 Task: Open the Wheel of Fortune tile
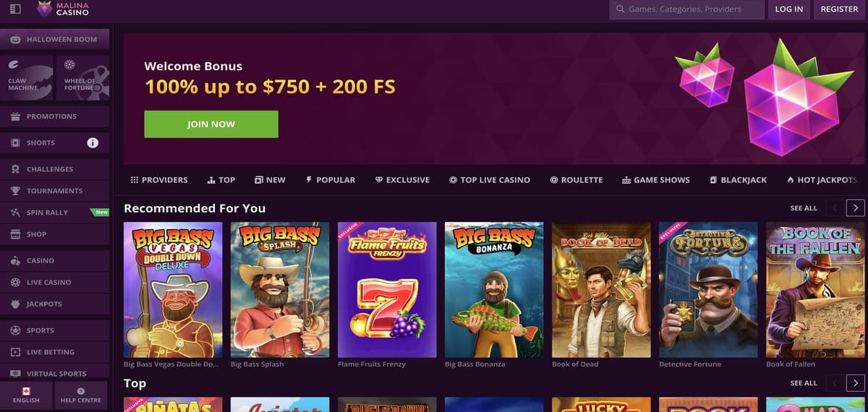[82, 77]
